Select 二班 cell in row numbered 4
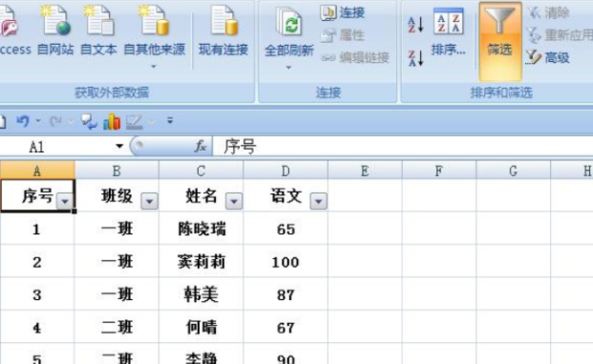Screen dimensions: 593x364 click(117, 327)
